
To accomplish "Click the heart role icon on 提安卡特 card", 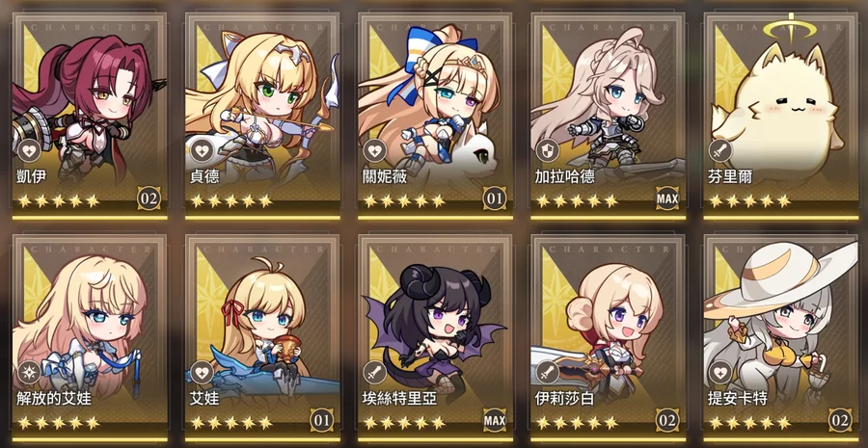I will click(x=720, y=373).
